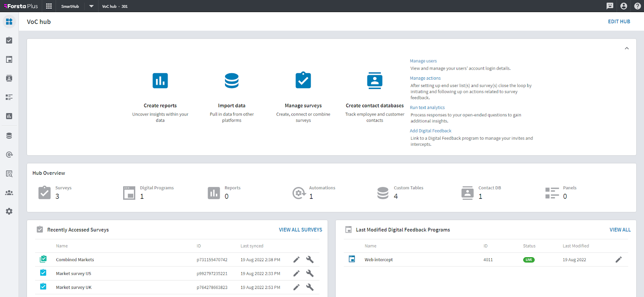Click the Status column header
Viewport: 644px width, 297px height.
tap(529, 246)
